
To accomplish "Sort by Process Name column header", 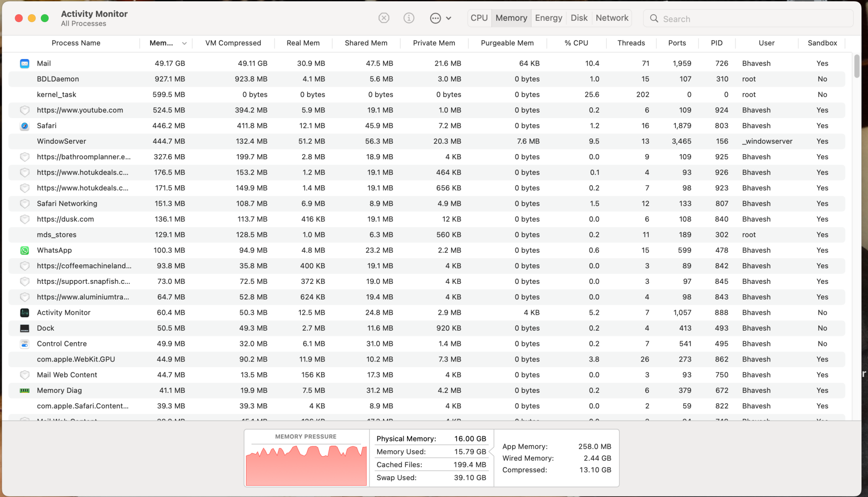I will [x=76, y=43].
